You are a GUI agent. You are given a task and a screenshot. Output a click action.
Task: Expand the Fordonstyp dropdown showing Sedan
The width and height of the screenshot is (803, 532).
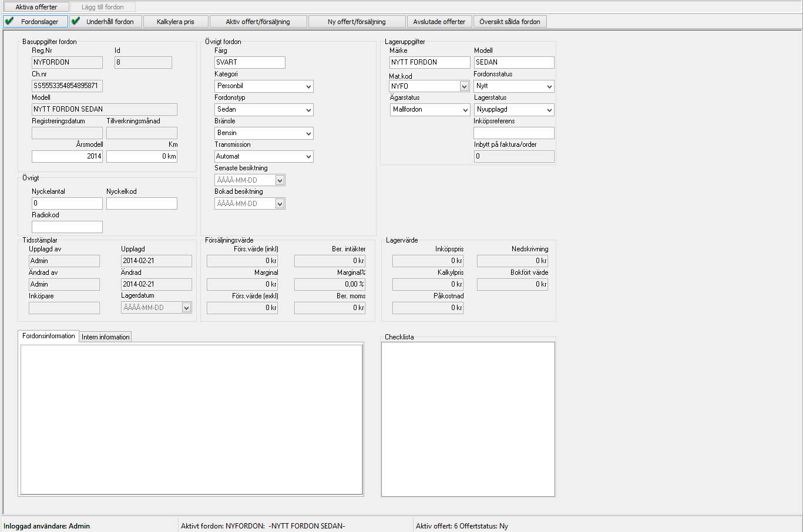point(308,110)
